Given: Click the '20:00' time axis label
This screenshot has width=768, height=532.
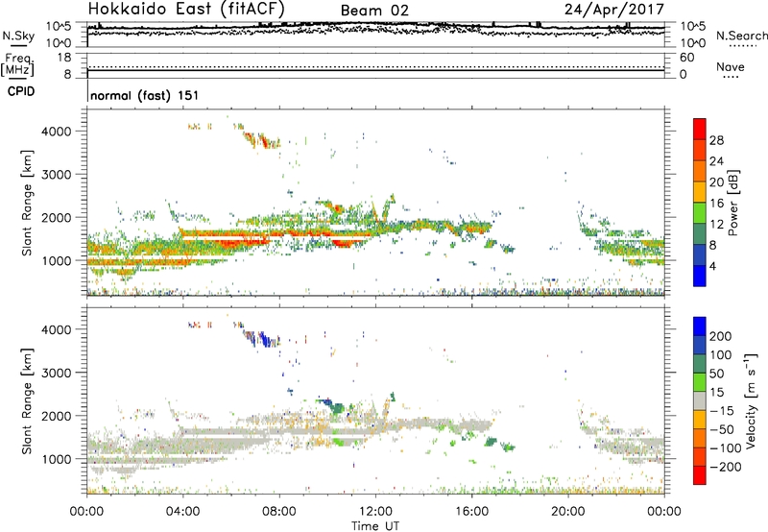Looking at the screenshot, I should pyautogui.click(x=567, y=512).
